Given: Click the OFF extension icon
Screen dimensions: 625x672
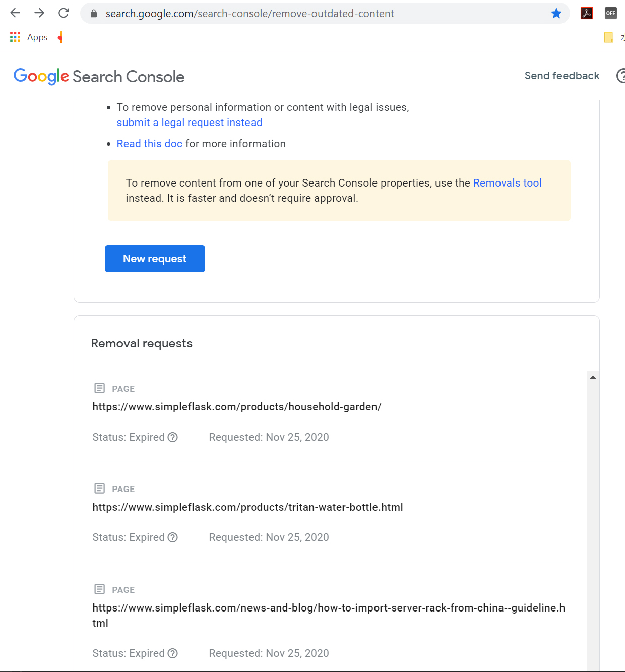Looking at the screenshot, I should tap(611, 13).
